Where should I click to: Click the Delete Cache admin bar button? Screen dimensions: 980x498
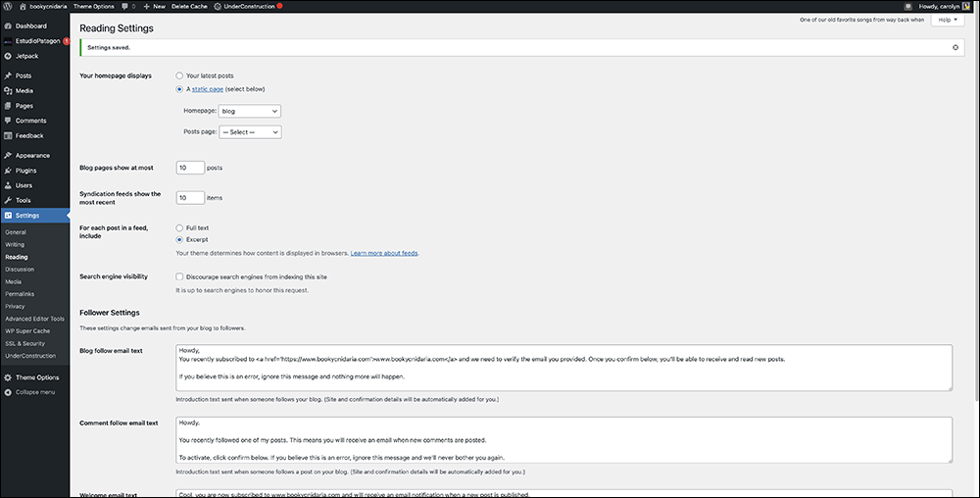[x=188, y=6]
